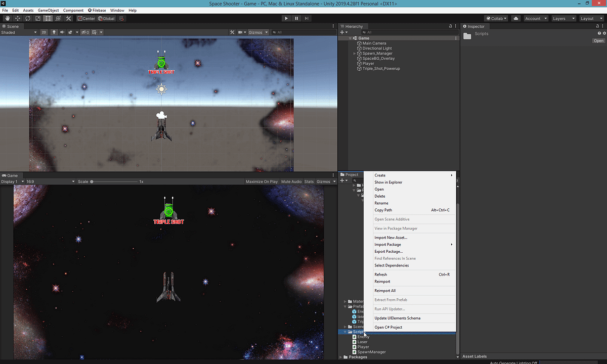
Task: Toggle 2D view in Scene
Action: coord(44,32)
